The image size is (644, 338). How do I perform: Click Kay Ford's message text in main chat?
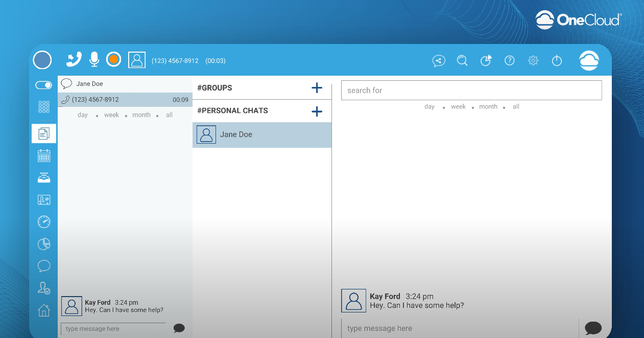417,306
